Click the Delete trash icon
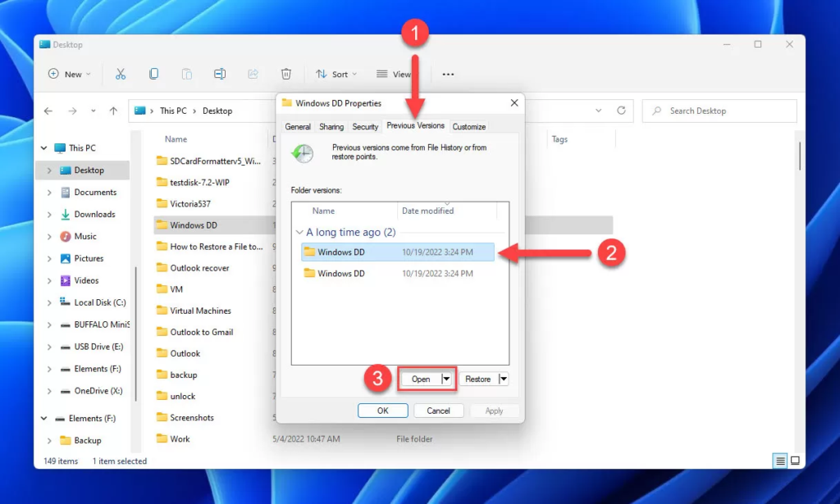Screen dimensions: 840x504 [x=285, y=74]
